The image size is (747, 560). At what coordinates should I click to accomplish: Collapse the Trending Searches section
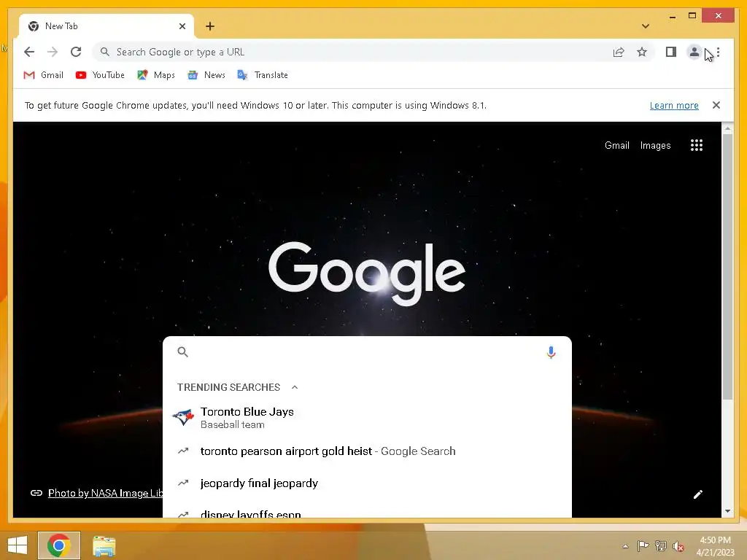point(295,387)
